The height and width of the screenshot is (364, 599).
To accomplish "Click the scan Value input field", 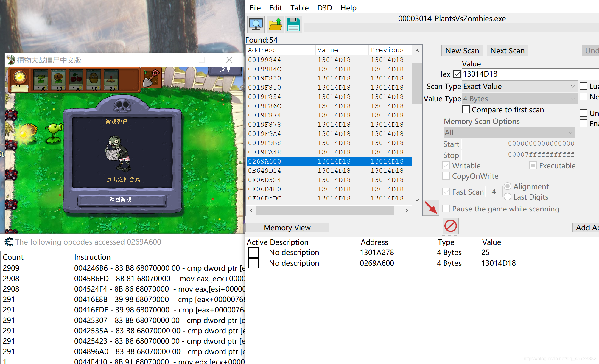I will [x=530, y=74].
